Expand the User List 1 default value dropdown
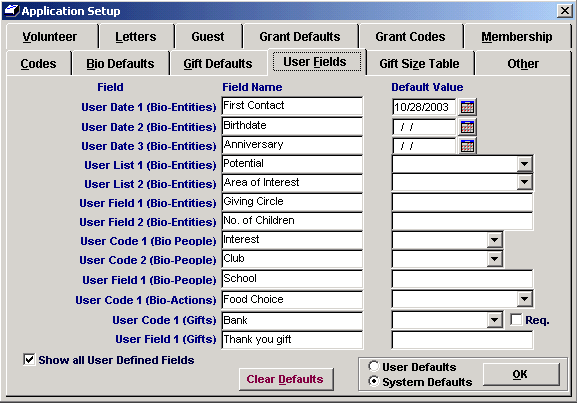 tap(524, 164)
